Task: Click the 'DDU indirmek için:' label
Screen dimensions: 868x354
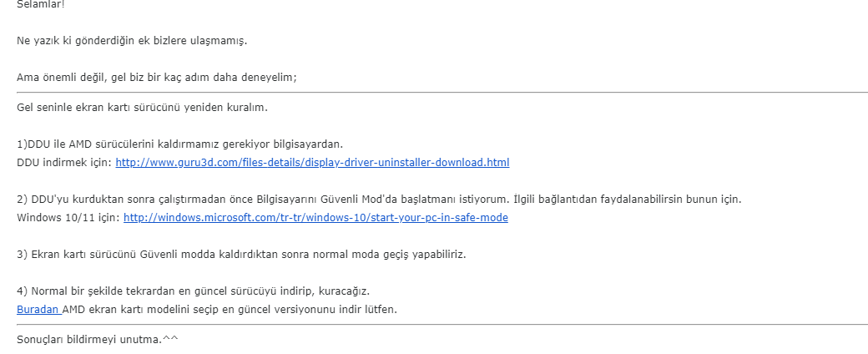Action: tap(63, 162)
